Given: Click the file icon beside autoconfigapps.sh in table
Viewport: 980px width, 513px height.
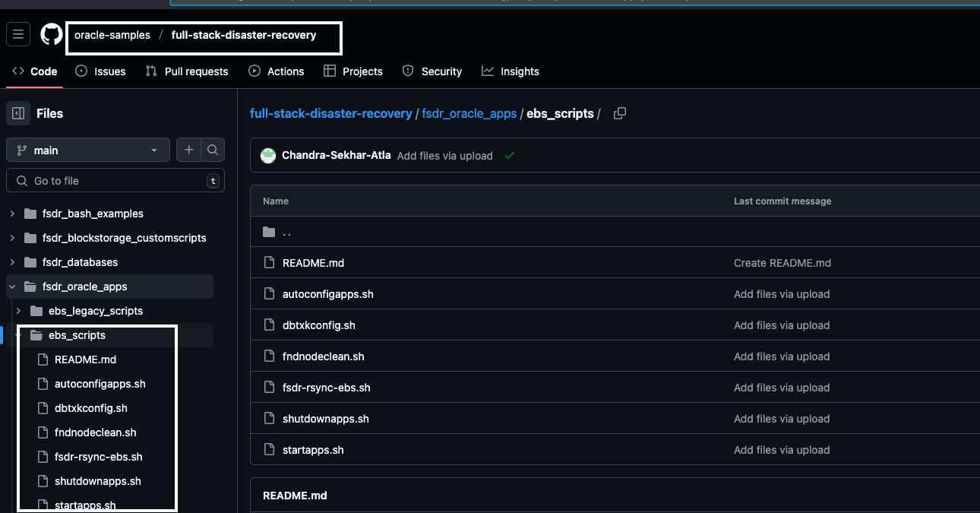Looking at the screenshot, I should pyautogui.click(x=269, y=294).
